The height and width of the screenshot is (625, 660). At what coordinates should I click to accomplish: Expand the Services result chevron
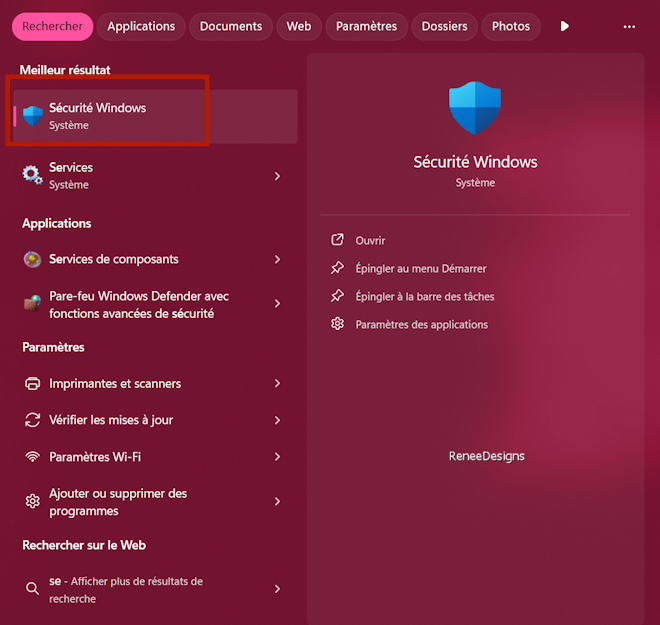[x=277, y=176]
